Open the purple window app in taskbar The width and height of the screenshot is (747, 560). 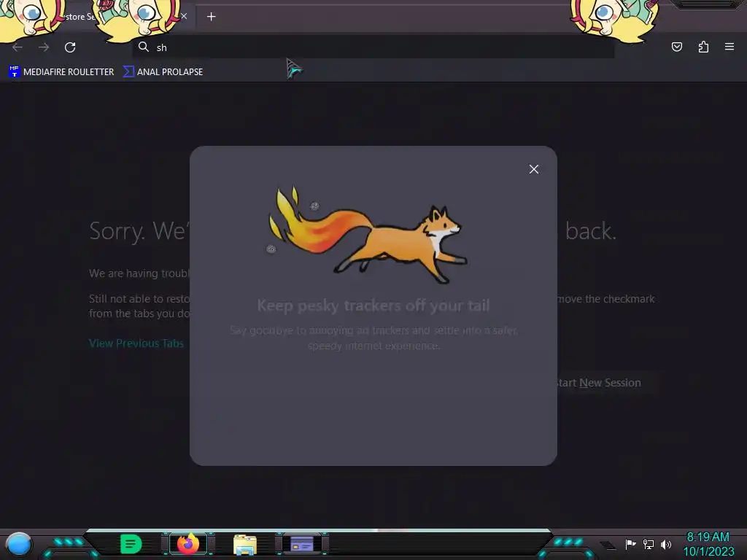[302, 544]
